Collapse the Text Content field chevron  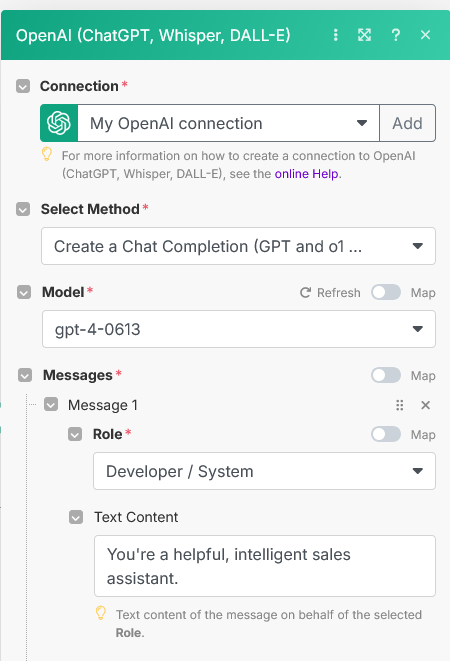coord(76,517)
